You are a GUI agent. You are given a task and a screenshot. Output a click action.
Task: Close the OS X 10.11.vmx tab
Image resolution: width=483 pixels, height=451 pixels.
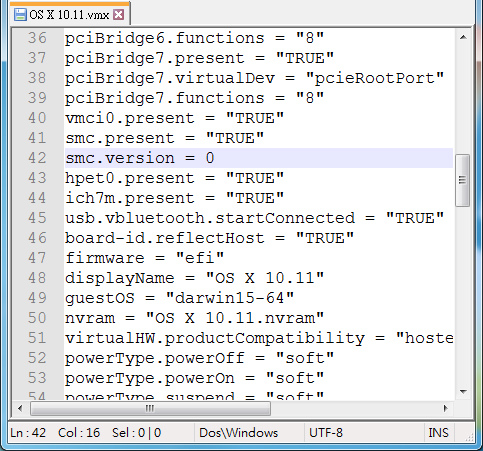(x=119, y=14)
